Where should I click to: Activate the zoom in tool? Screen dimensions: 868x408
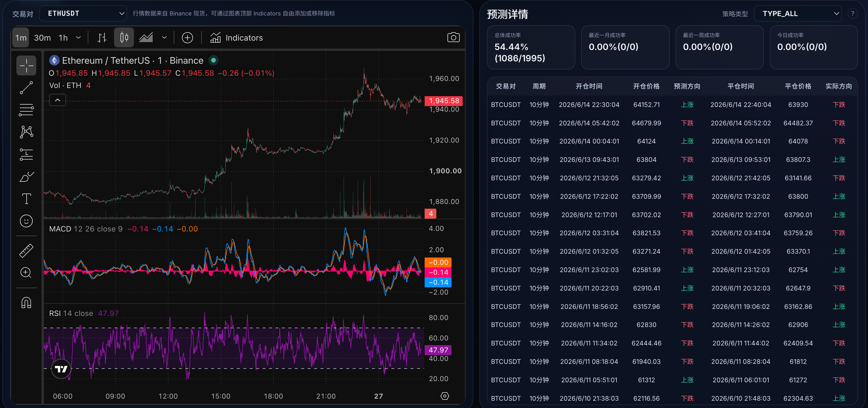(26, 273)
